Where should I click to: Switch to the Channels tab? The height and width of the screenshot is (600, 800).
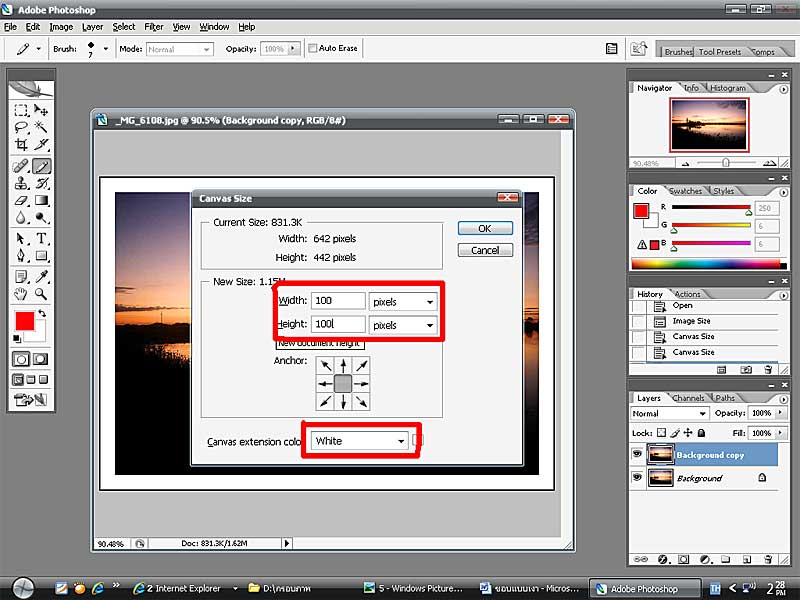(x=688, y=398)
